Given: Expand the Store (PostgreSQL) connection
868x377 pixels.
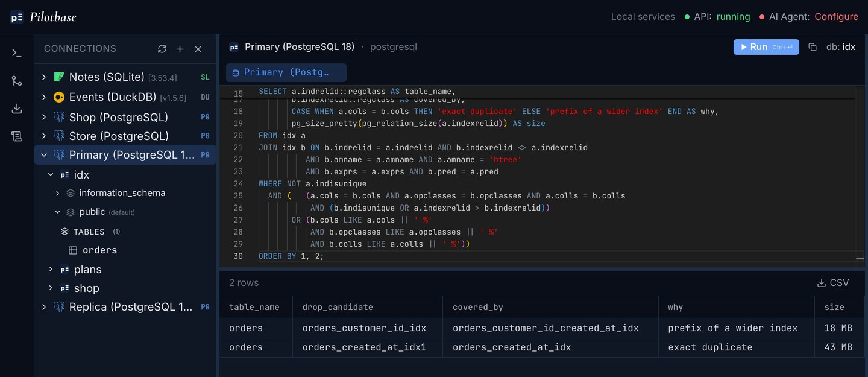Looking at the screenshot, I should (43, 136).
